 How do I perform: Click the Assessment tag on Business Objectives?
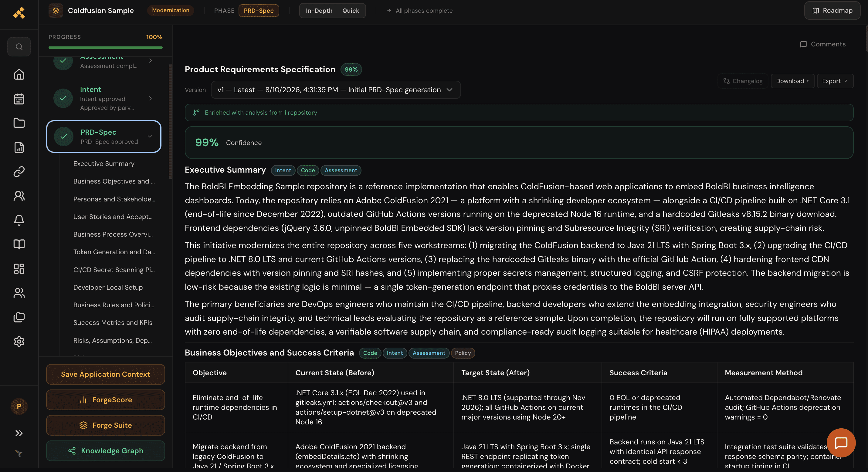pos(429,353)
